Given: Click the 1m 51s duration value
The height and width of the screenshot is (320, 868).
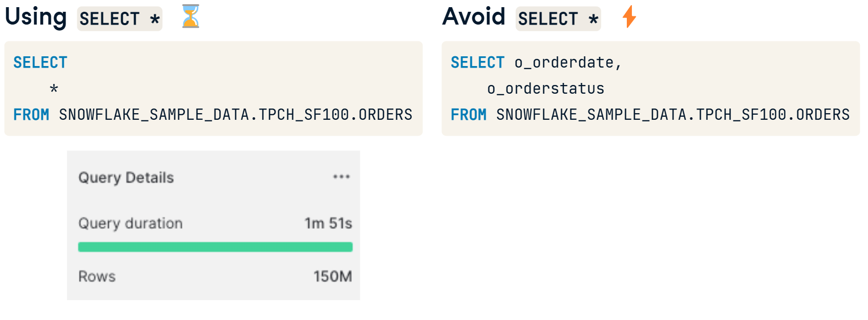Looking at the screenshot, I should [x=328, y=223].
